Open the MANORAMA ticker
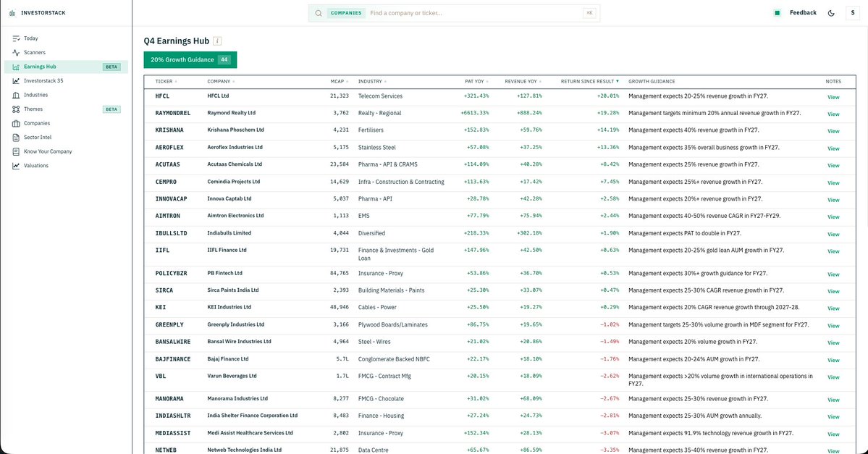This screenshot has width=868, height=454. [x=169, y=399]
